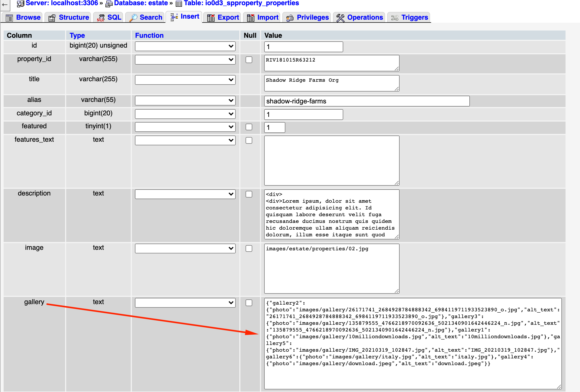580x392 pixels.
Task: Click the alias value input field
Action: pyautogui.click(x=367, y=101)
